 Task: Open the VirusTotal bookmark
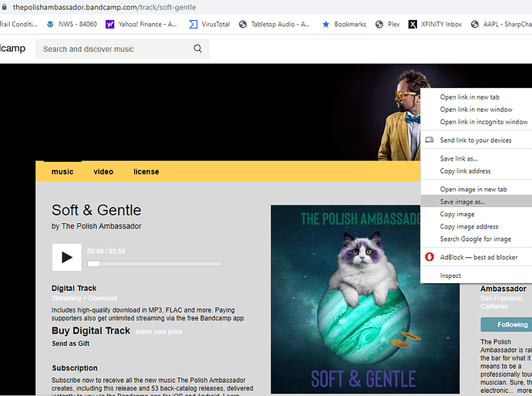pos(210,24)
